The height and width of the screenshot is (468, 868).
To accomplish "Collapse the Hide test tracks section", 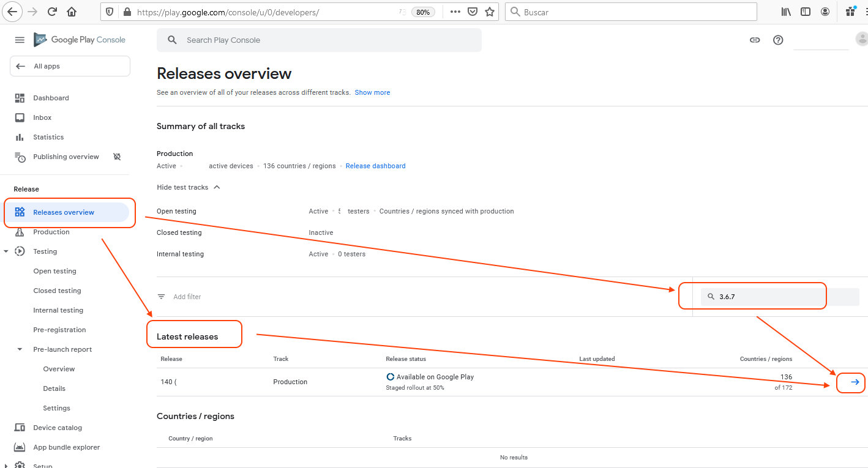I will [189, 187].
